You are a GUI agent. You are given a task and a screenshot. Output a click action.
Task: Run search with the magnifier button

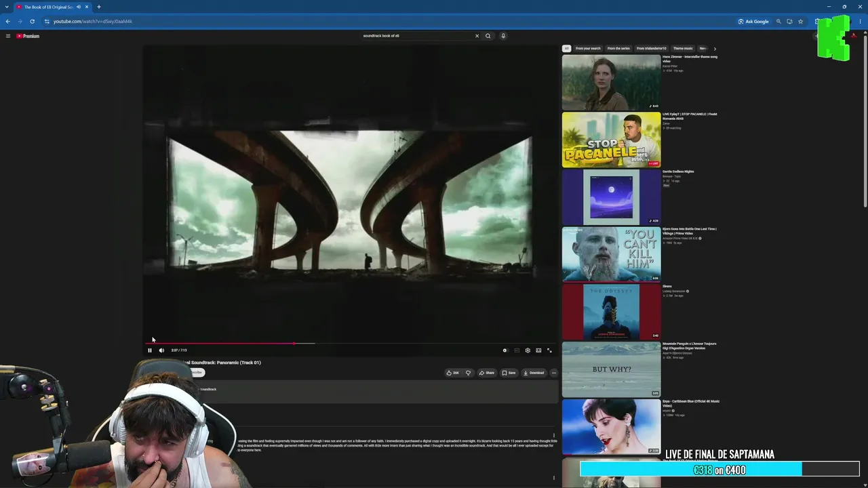pyautogui.click(x=488, y=36)
